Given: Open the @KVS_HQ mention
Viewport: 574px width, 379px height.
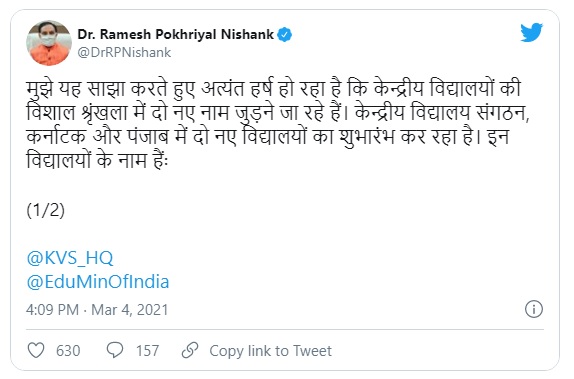Looking at the screenshot, I should point(70,258).
